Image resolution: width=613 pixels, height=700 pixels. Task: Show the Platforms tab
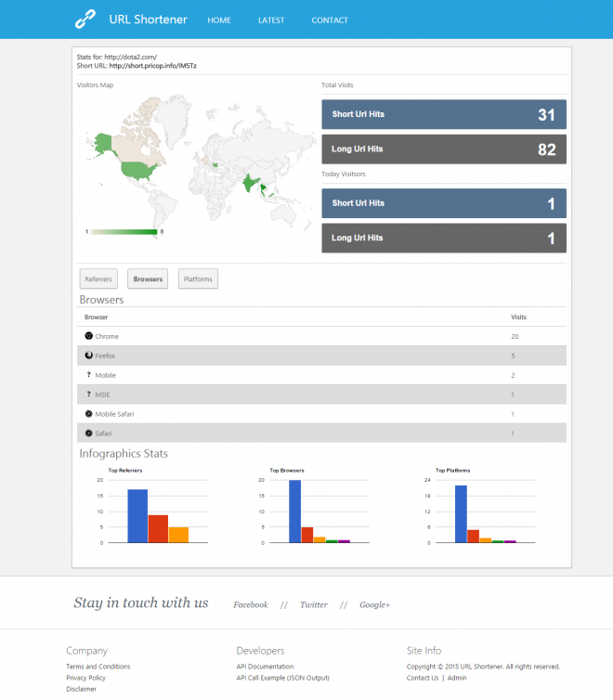click(198, 279)
